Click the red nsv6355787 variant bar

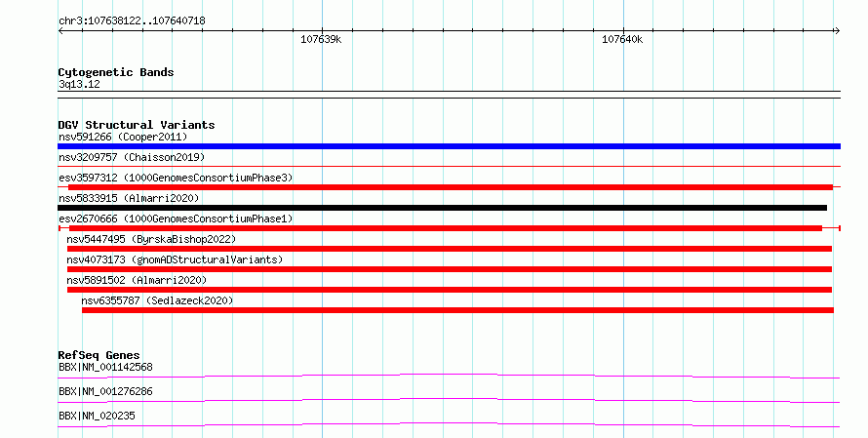[457, 310]
